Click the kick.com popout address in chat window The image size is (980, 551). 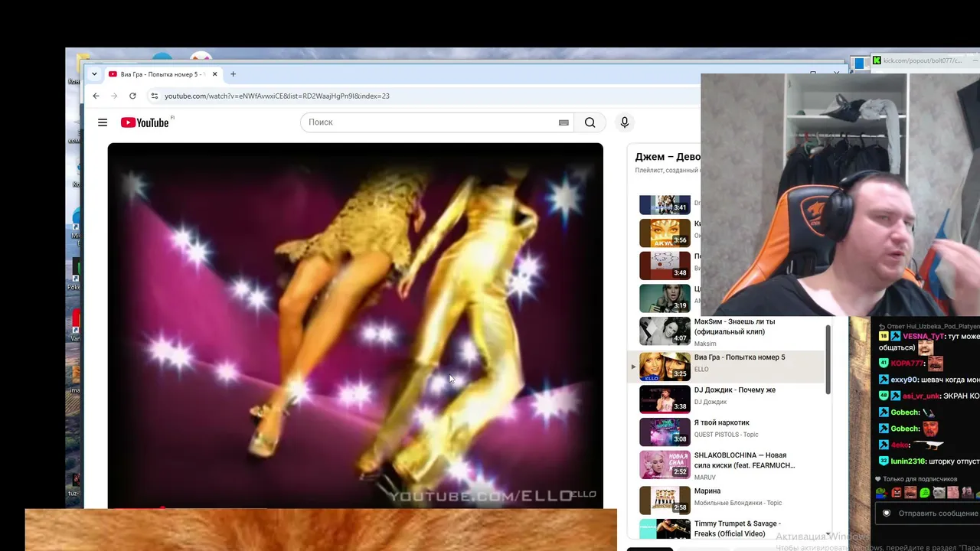click(923, 60)
